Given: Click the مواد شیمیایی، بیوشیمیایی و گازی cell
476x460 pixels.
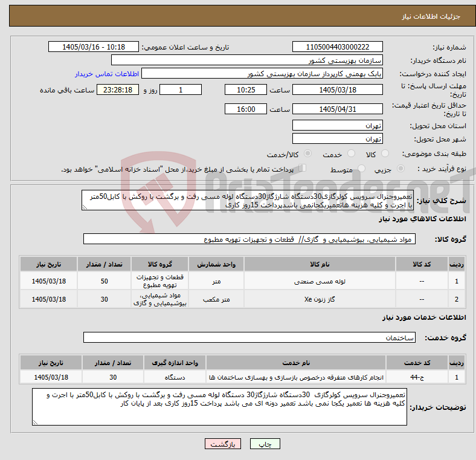Looking at the screenshot, I should click(159, 299).
